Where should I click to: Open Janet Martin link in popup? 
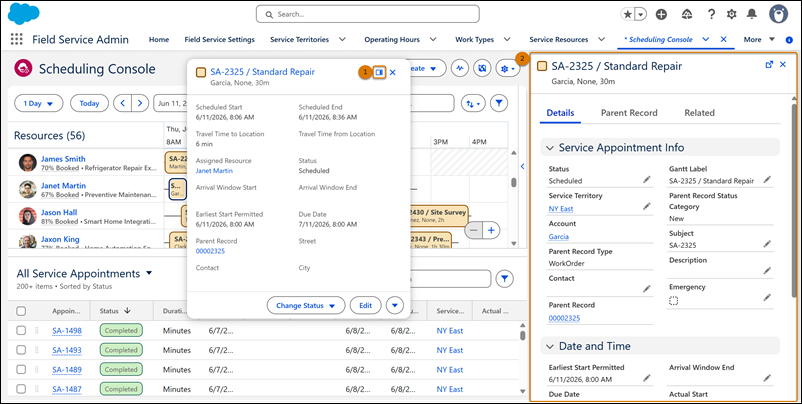click(x=214, y=171)
